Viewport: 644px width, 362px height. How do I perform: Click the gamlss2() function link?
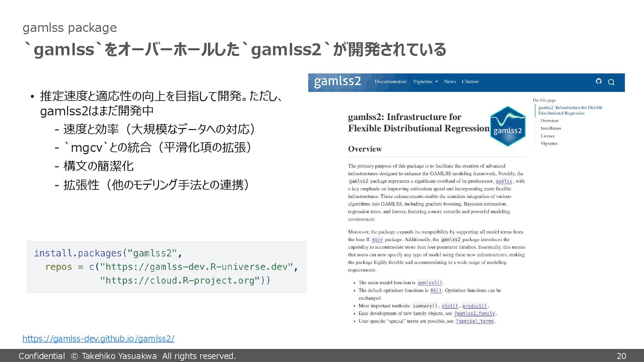(430, 283)
